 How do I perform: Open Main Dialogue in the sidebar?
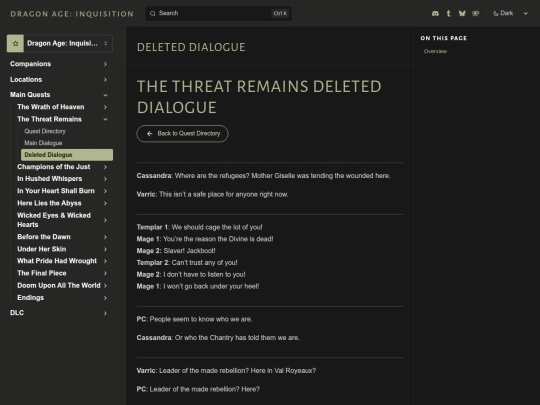(43, 143)
